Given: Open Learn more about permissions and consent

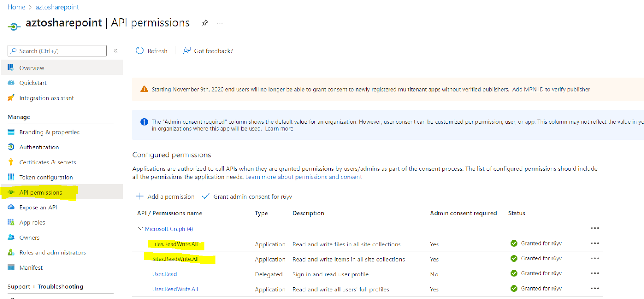Looking at the screenshot, I should 303,177.
